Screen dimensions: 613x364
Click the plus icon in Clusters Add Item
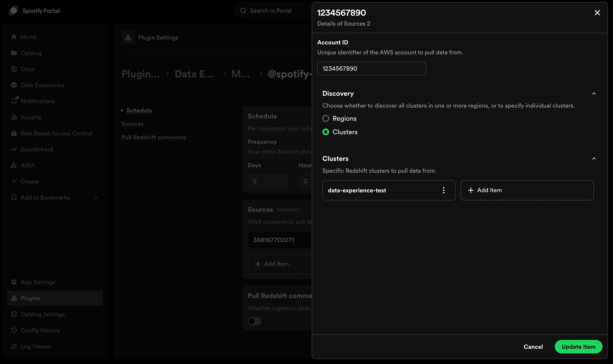[471, 190]
